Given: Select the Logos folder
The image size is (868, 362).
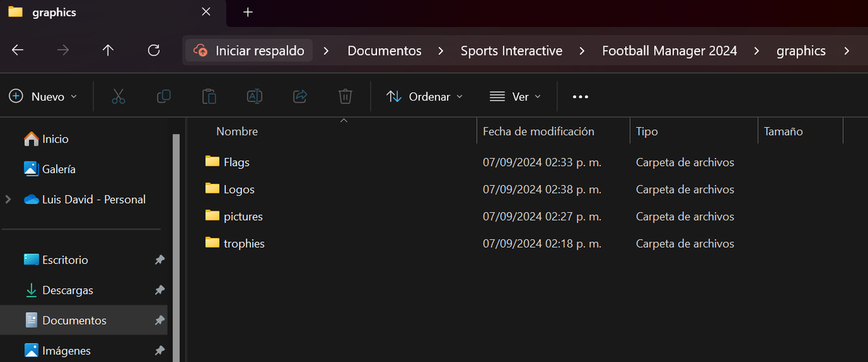Looking at the screenshot, I should tap(239, 189).
